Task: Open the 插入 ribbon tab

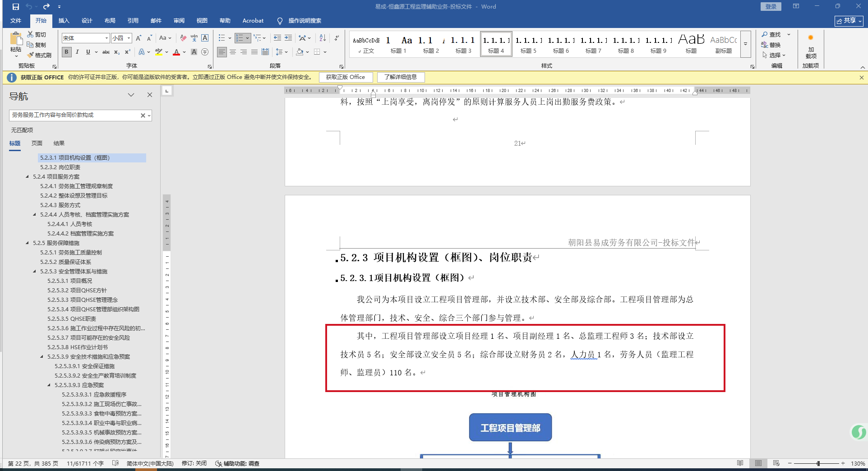Action: coord(64,21)
